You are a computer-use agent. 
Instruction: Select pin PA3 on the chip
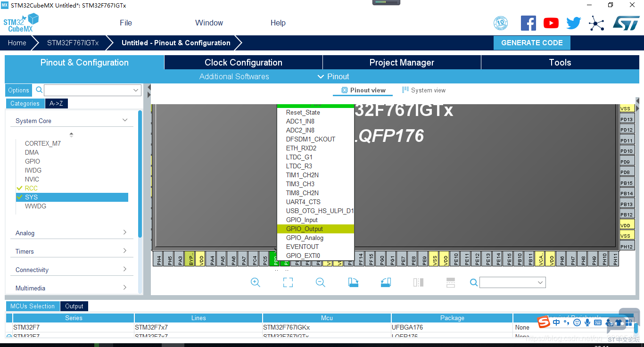pos(180,259)
